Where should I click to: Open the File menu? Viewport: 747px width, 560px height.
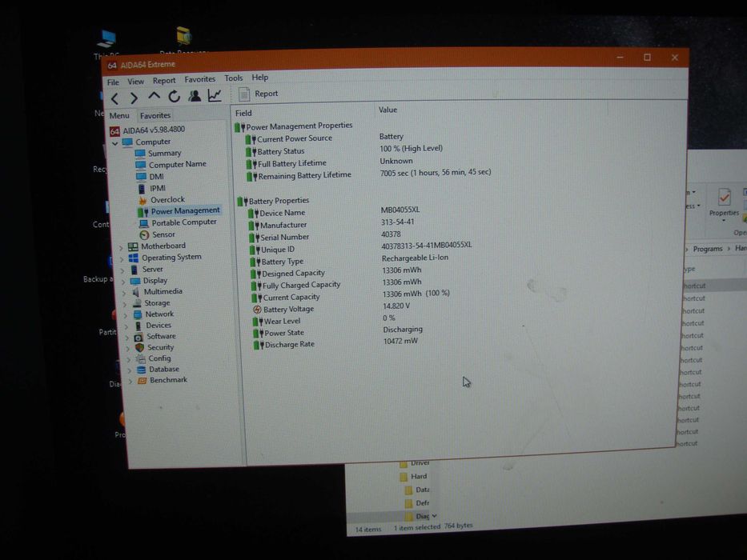(113, 82)
